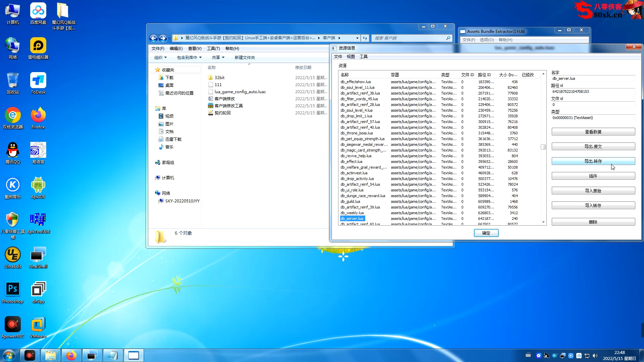The height and width of the screenshot is (362, 644).
Task: Click the 删除 button
Action: (x=593, y=222)
